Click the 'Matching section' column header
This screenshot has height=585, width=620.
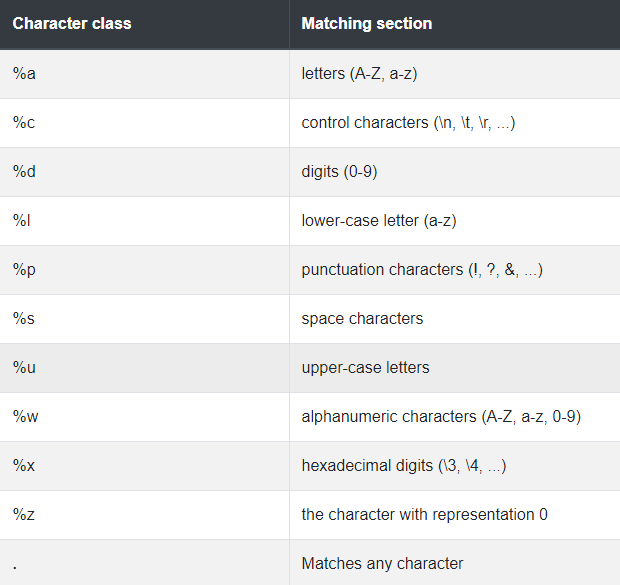point(367,23)
